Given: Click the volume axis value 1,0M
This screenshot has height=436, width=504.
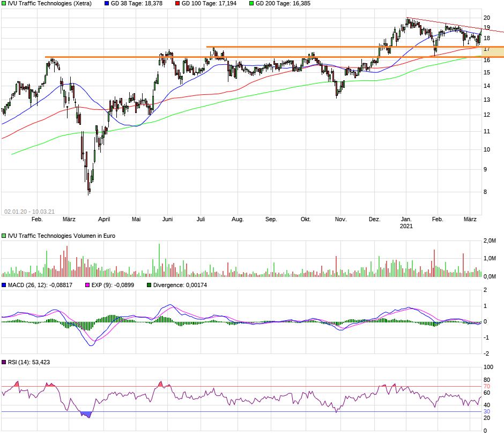Looking at the screenshot, I should [490, 259].
